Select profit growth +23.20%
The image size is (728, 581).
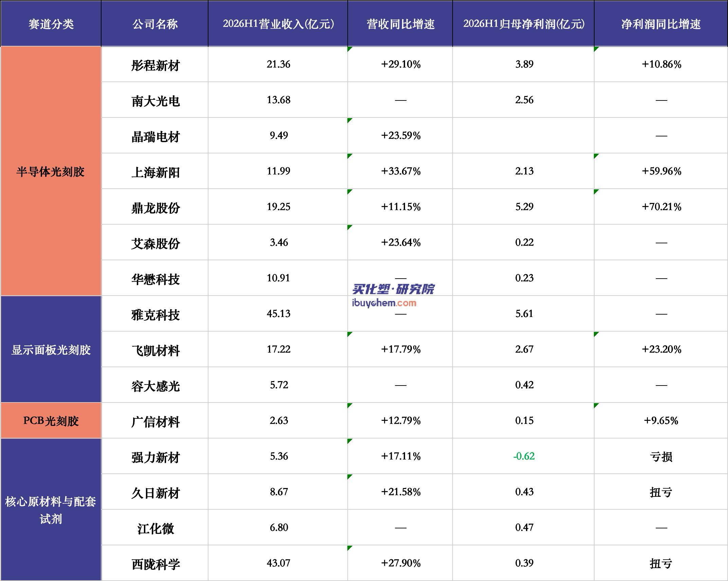(x=661, y=349)
